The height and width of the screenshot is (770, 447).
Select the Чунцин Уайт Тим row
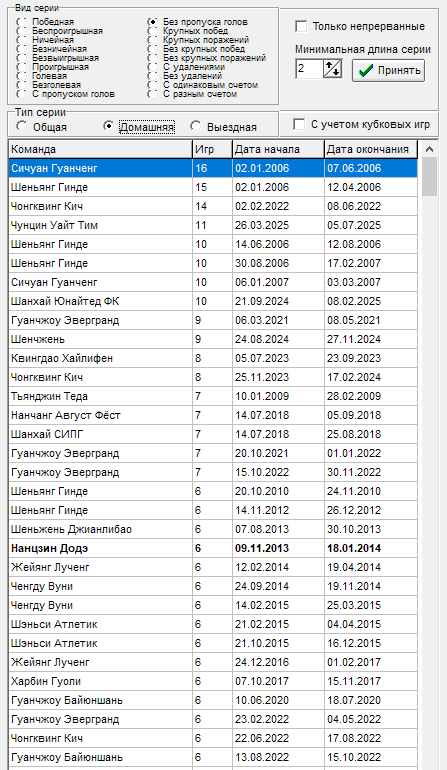click(213, 225)
